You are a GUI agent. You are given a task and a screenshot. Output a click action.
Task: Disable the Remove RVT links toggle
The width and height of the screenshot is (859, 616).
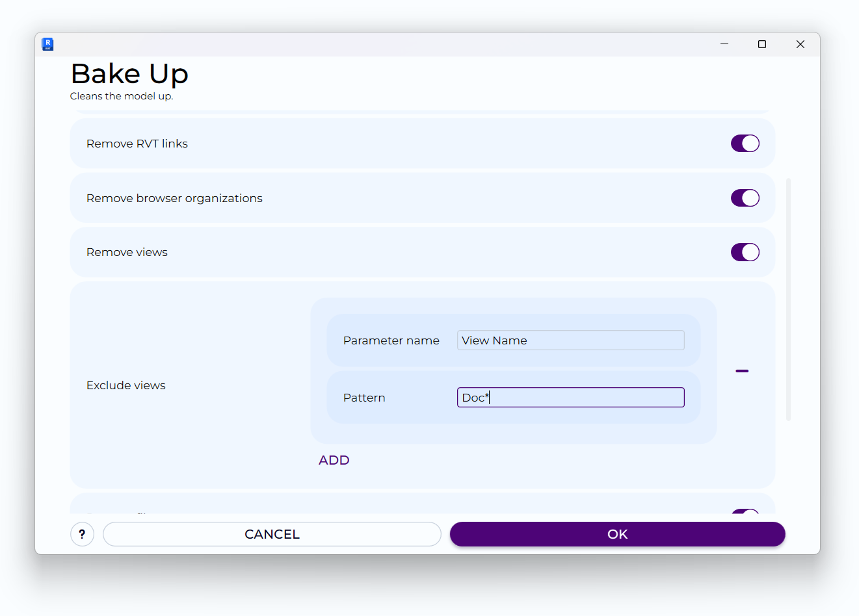745,144
